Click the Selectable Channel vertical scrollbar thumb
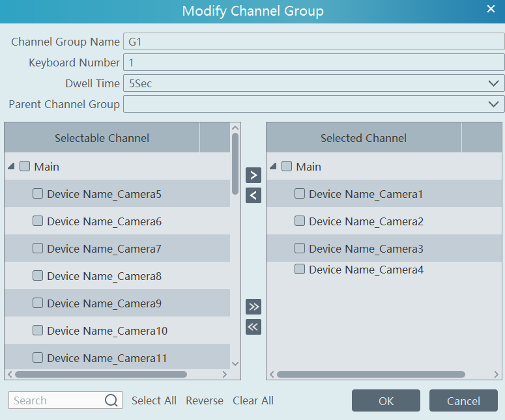Screen dimensions: 505x420 coord(235,163)
